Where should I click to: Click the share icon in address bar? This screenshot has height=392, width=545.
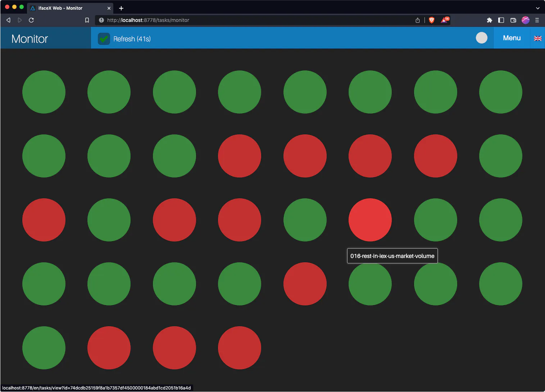pyautogui.click(x=418, y=20)
